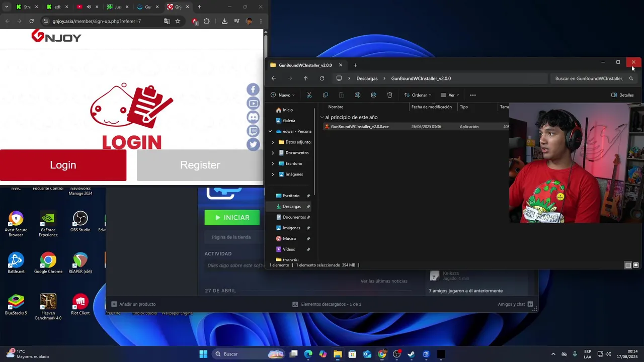Screen dimensions: 644x362
Task: Open Battle.net desktop shortcut
Action: point(16,263)
